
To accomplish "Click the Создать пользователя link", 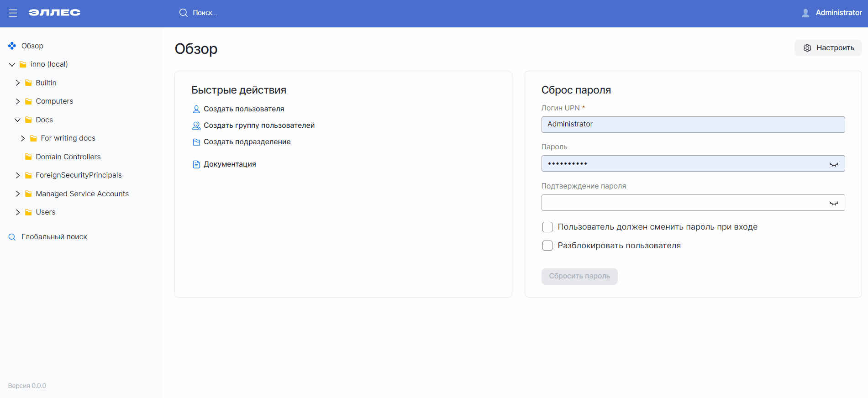I will (243, 109).
